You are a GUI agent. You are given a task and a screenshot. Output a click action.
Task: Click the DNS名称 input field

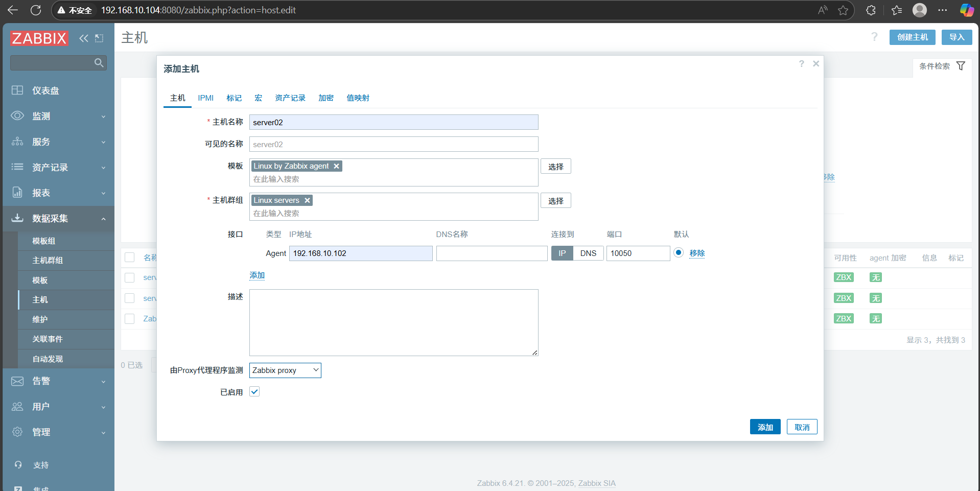coord(492,253)
